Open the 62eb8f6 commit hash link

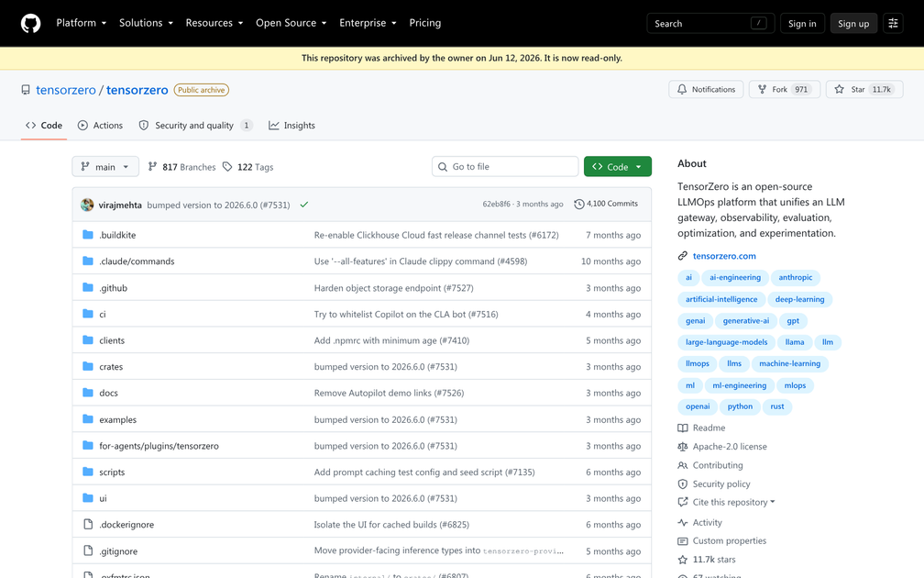pyautogui.click(x=496, y=204)
